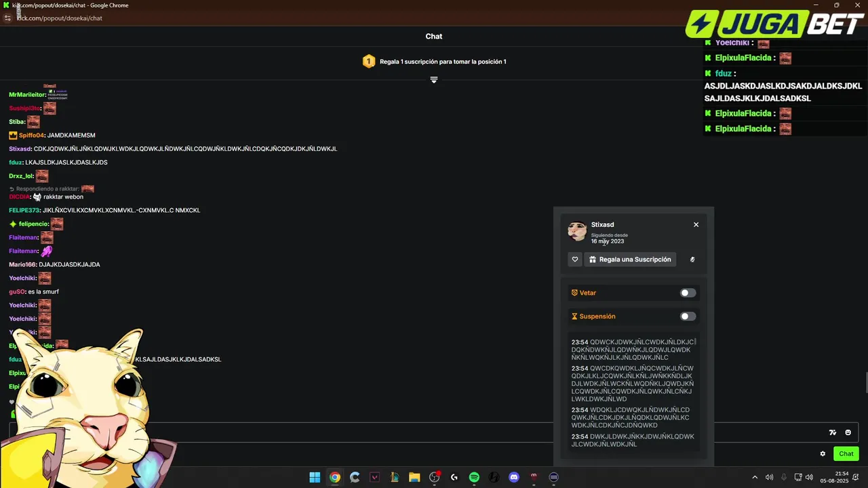The height and width of the screenshot is (488, 868).
Task: Click username guSO in chat
Action: (x=17, y=291)
